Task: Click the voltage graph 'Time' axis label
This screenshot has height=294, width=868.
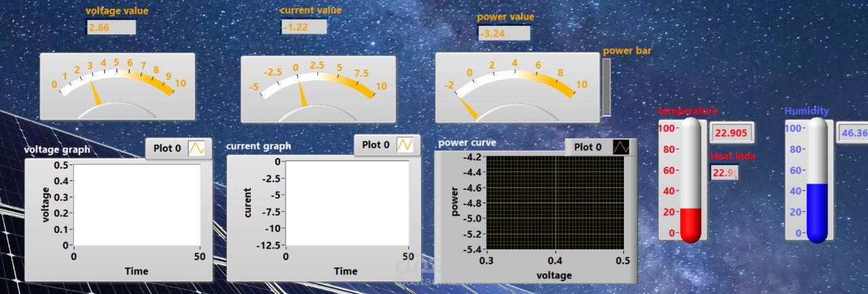Action: [136, 271]
